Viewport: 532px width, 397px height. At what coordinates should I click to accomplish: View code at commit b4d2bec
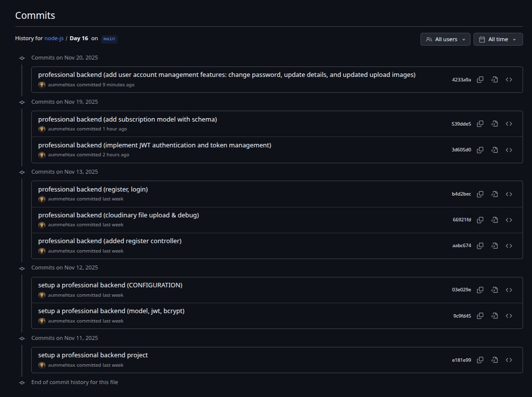[x=495, y=194]
